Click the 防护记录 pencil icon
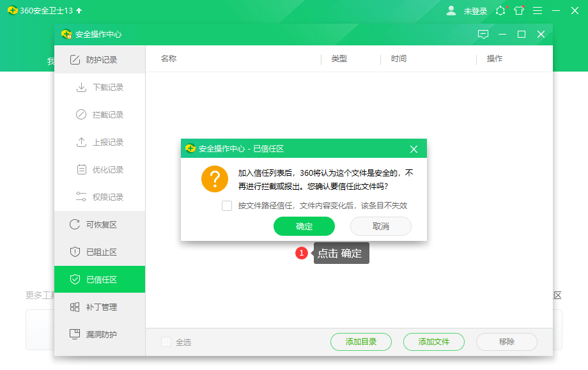The height and width of the screenshot is (370, 588). coord(75,59)
